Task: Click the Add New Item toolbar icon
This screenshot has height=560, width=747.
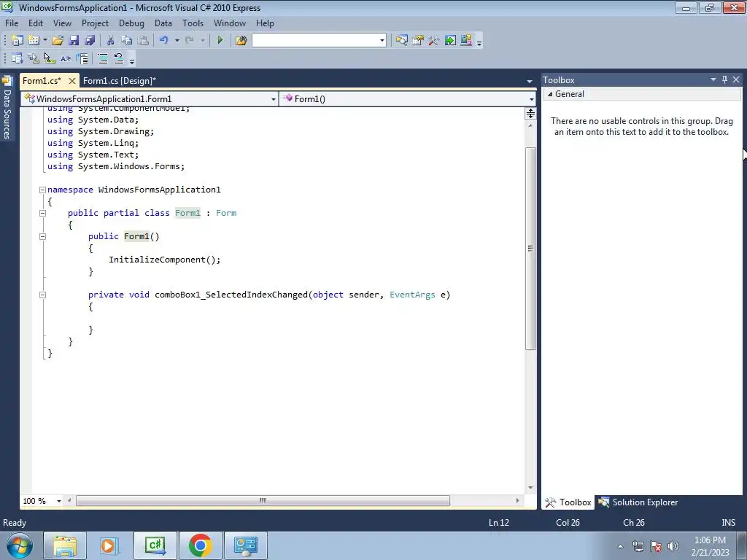Action: pos(34,41)
